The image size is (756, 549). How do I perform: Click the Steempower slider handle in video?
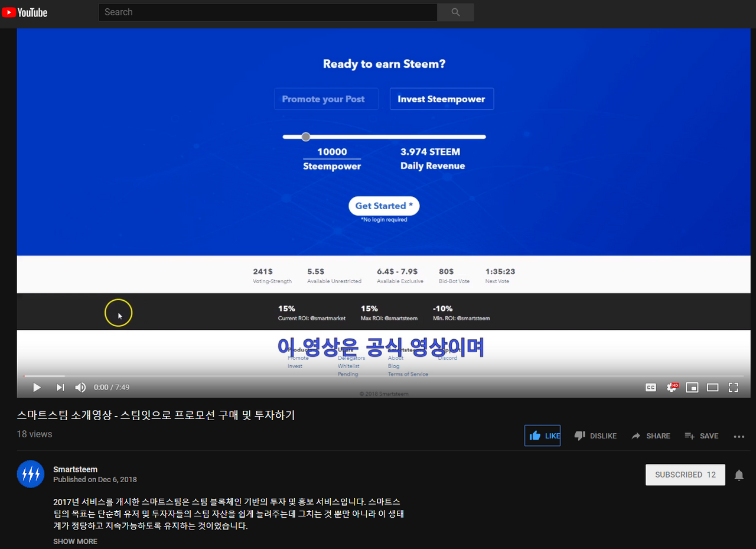pos(305,137)
